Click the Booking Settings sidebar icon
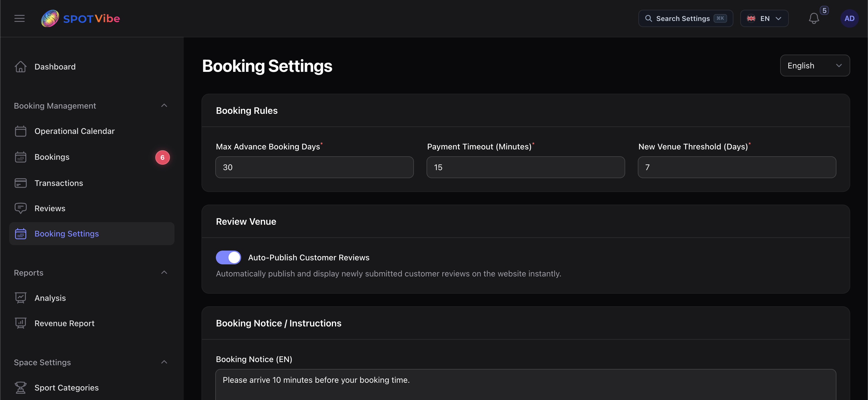 coord(21,233)
